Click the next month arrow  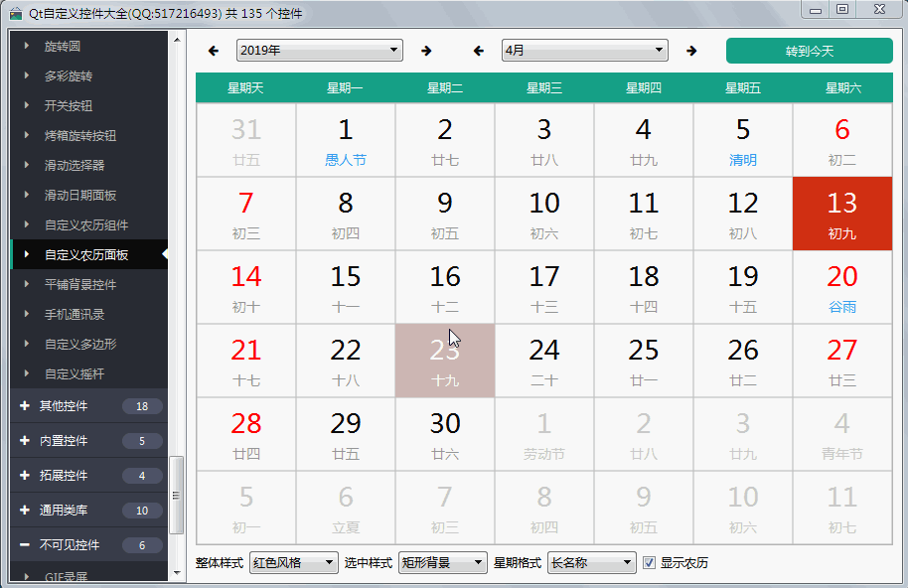[x=691, y=51]
